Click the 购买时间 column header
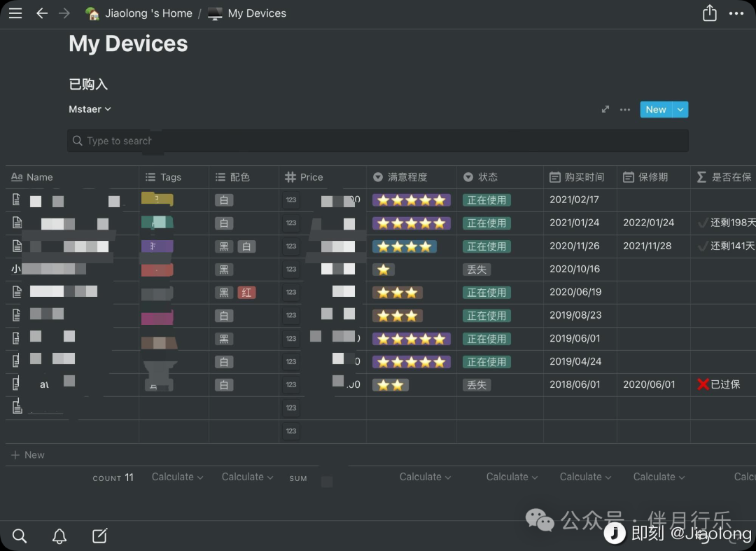The height and width of the screenshot is (551, 756). (x=580, y=177)
